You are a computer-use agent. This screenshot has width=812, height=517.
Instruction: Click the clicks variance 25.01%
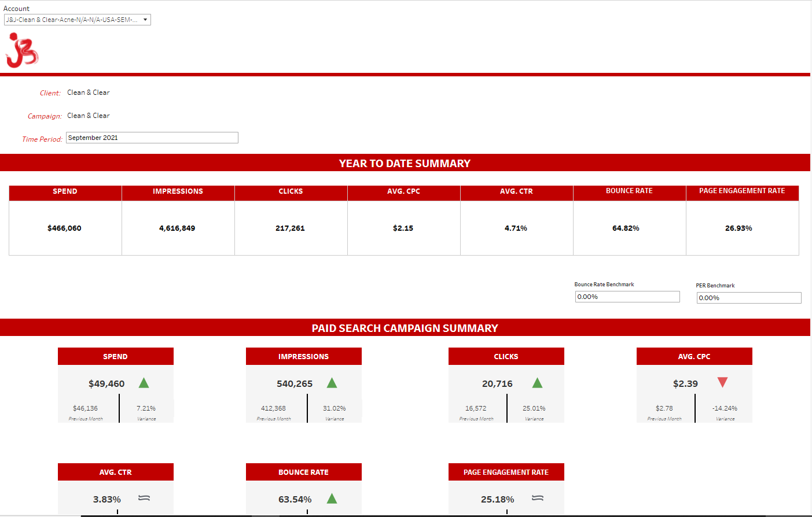click(534, 408)
